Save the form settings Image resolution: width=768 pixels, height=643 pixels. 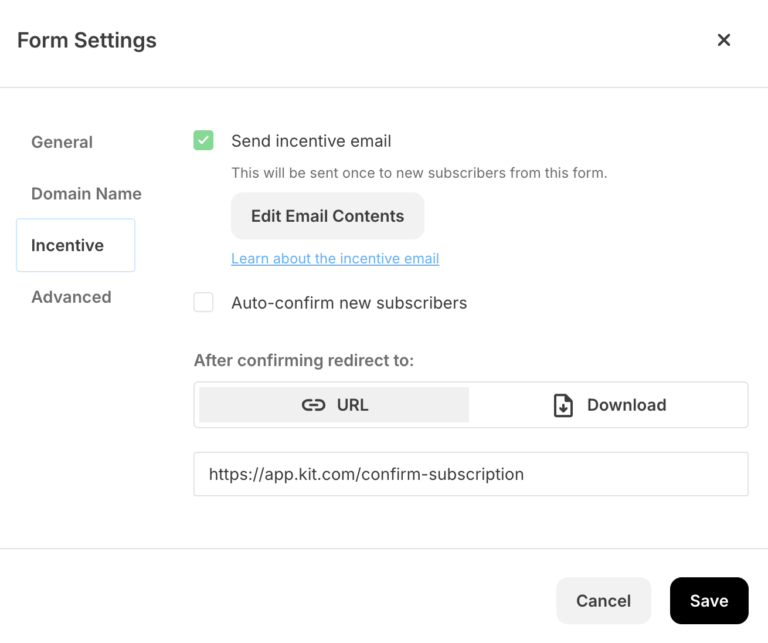(x=709, y=600)
